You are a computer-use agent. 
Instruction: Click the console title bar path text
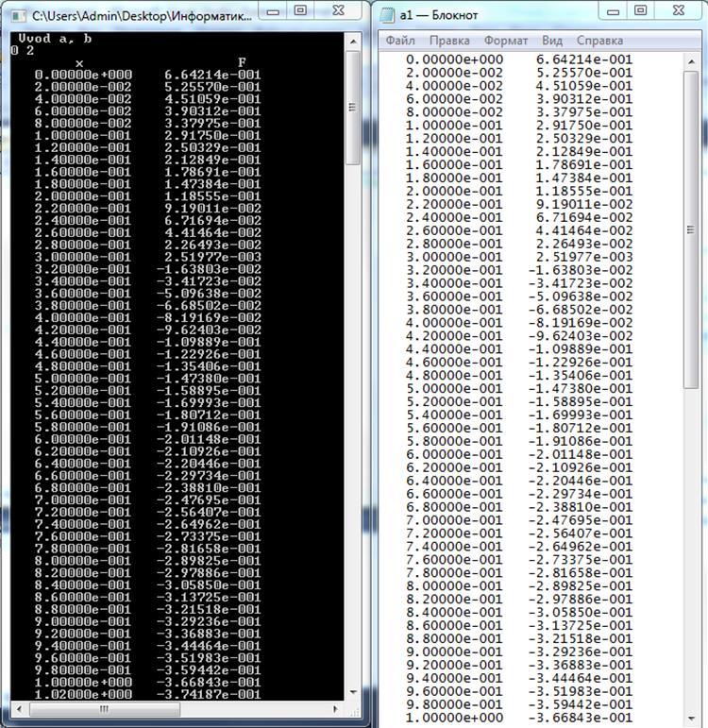click(x=142, y=16)
